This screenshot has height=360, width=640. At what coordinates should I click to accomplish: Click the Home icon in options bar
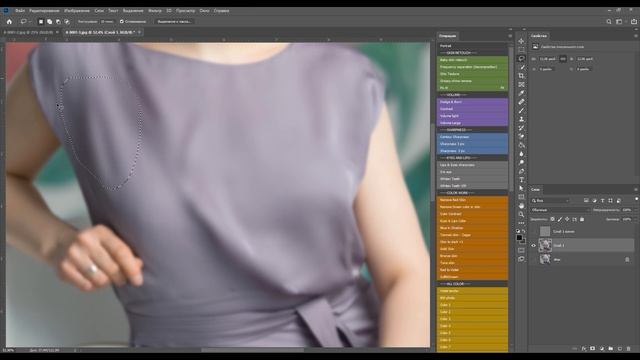tap(9, 22)
